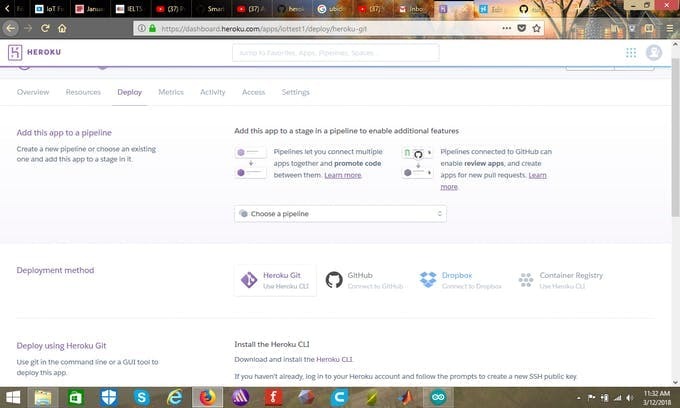
Task: Reload the page with refresh icon
Action: 45,29
